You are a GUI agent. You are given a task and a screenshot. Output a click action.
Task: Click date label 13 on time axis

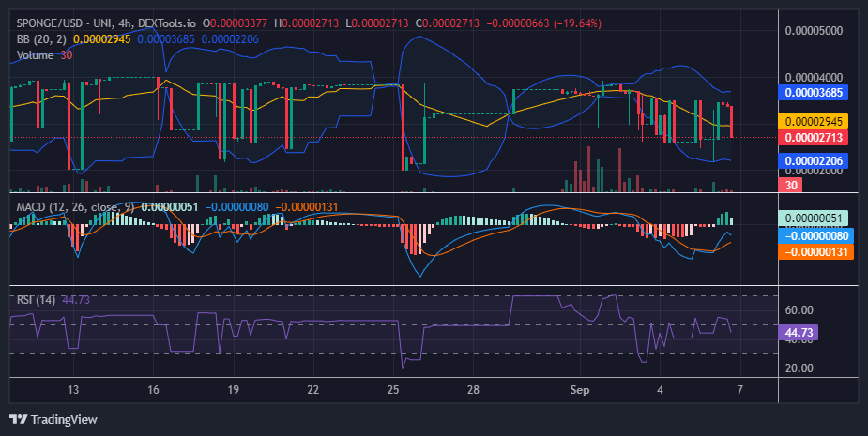tap(73, 389)
